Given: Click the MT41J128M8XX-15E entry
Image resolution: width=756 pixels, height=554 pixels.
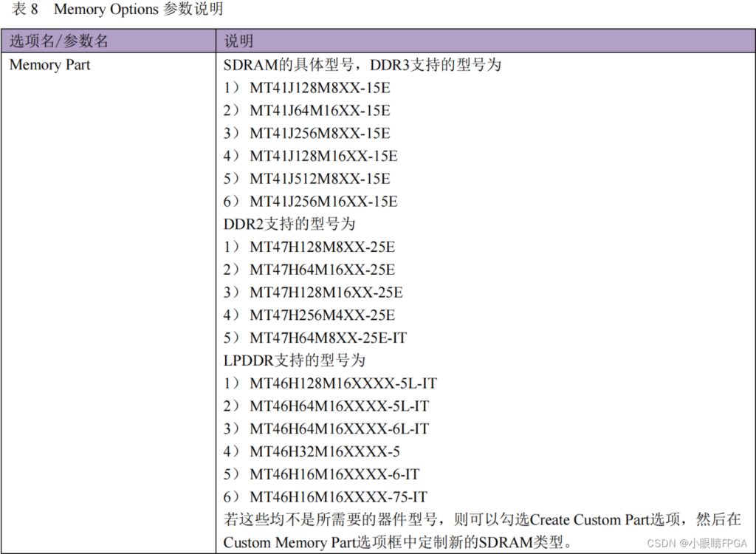Looking at the screenshot, I should [x=319, y=88].
